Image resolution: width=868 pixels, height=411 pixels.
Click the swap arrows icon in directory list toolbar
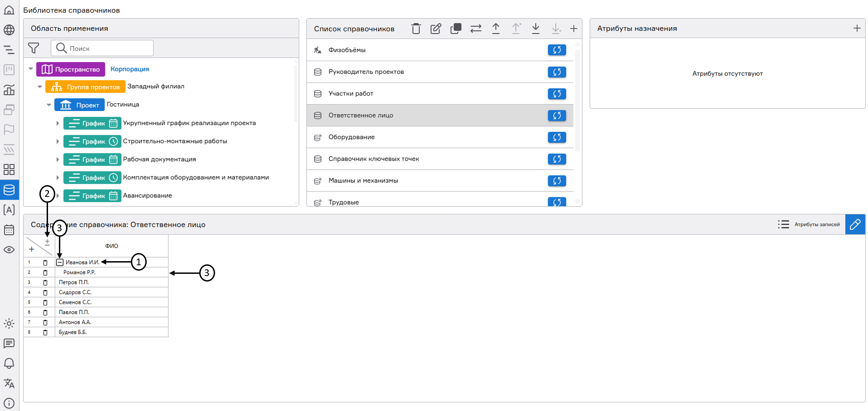tap(475, 29)
